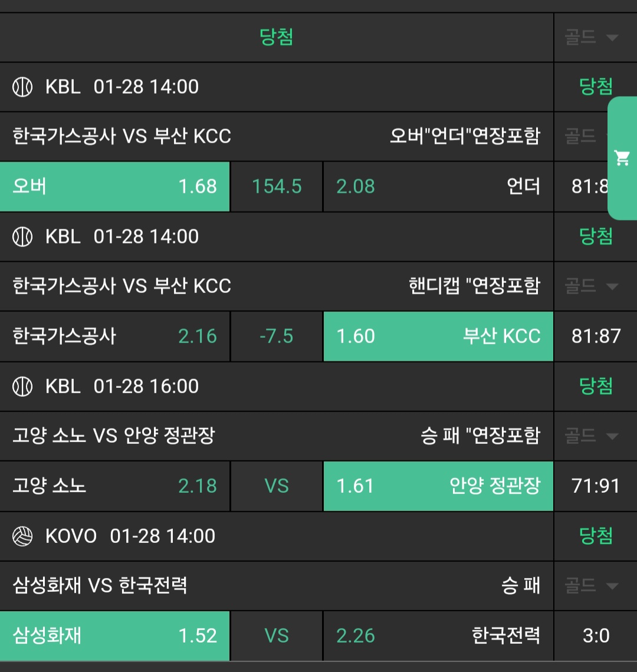The image size is (637, 672).
Task: Open the shopping cart side tab
Action: 622,158
